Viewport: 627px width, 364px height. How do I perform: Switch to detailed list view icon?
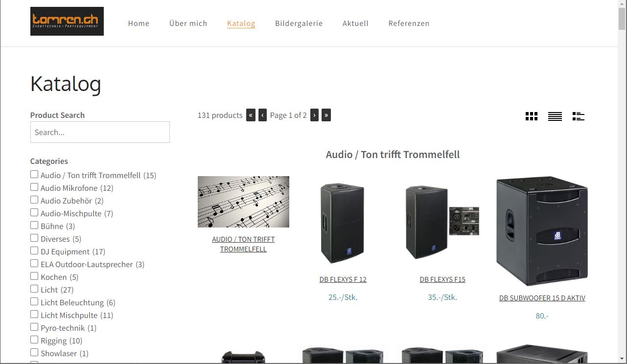(579, 116)
